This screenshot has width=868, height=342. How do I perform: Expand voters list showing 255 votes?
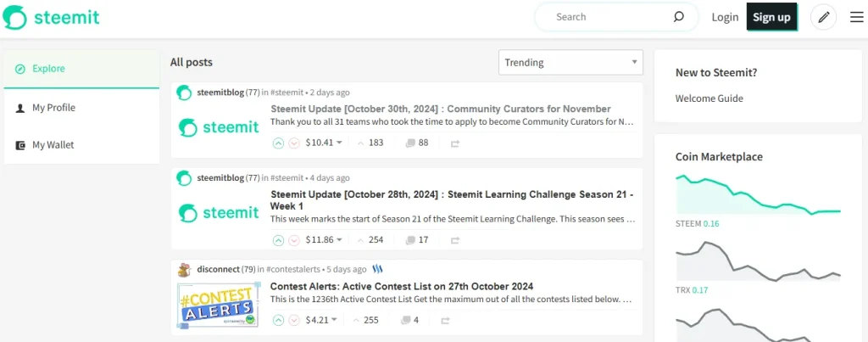(365, 320)
